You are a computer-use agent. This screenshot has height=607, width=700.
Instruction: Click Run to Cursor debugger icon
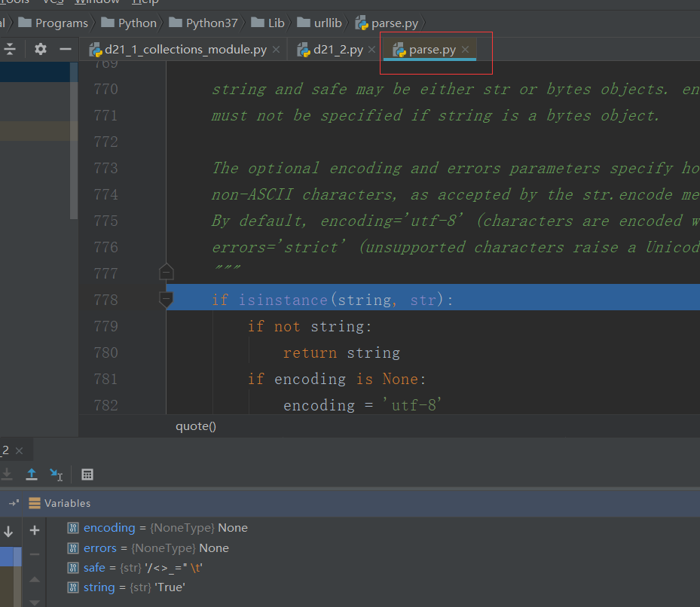[x=57, y=474]
